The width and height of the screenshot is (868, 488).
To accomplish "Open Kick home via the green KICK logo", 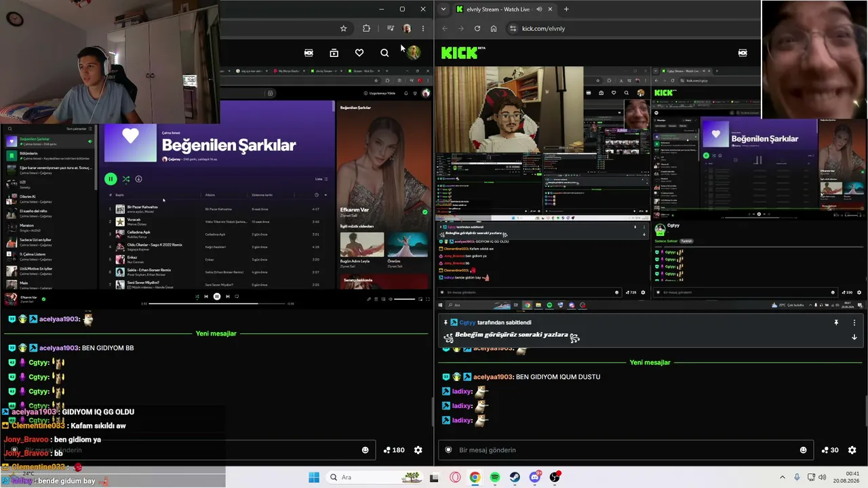I will [x=463, y=53].
